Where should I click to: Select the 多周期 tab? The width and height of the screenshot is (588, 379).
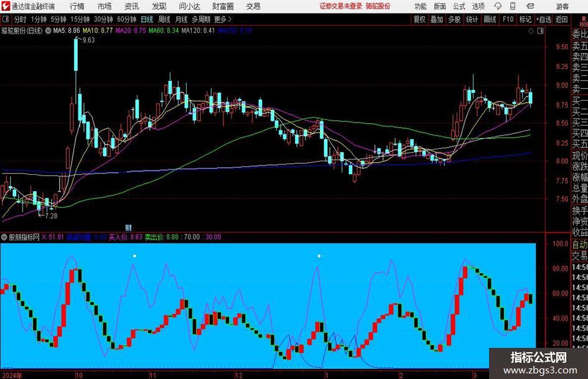pos(200,19)
